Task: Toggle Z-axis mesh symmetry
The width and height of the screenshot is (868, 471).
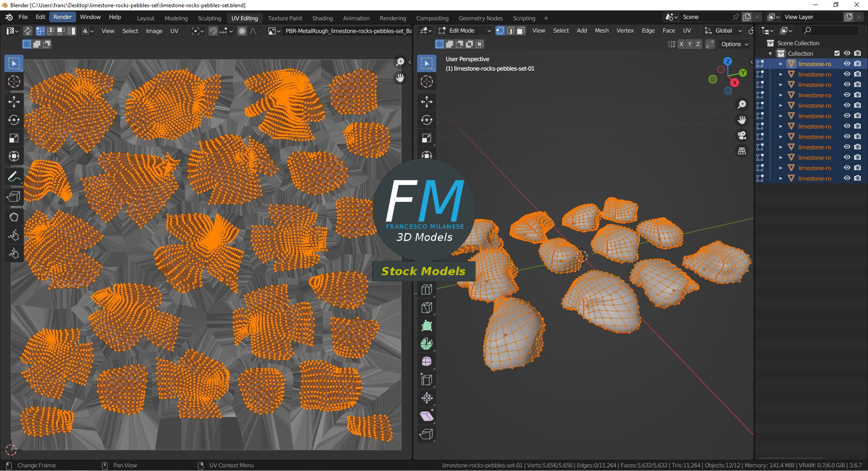Action: coord(698,44)
